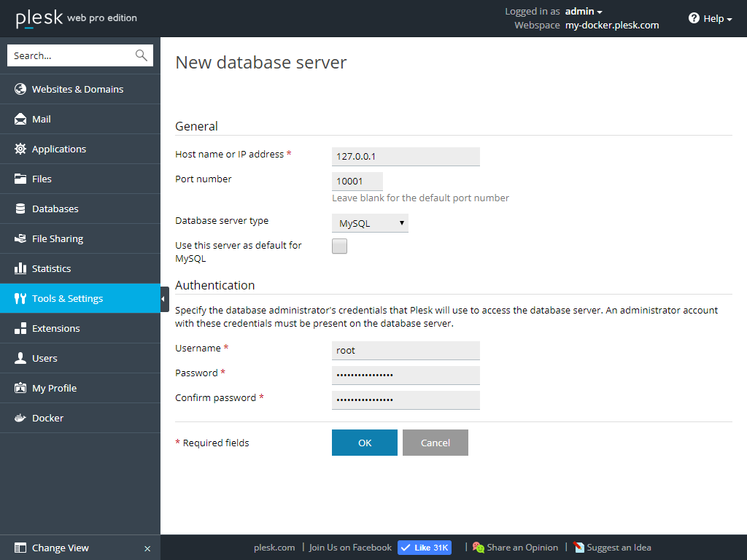Open Docker section
Viewport: 747px width, 560px height.
(80, 418)
